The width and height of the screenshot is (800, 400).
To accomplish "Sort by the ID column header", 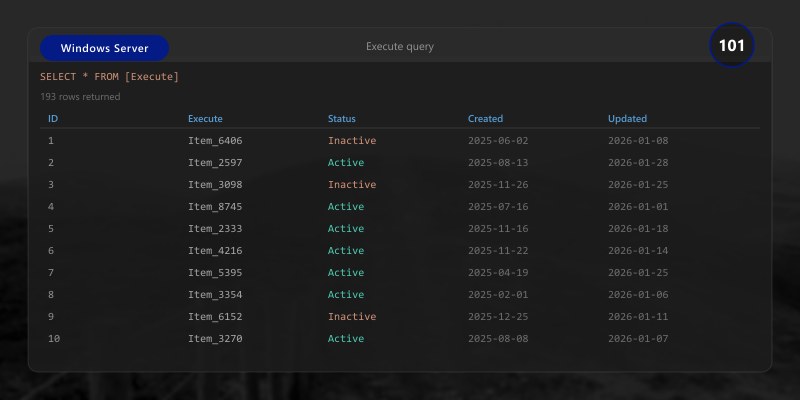I will (x=53, y=118).
